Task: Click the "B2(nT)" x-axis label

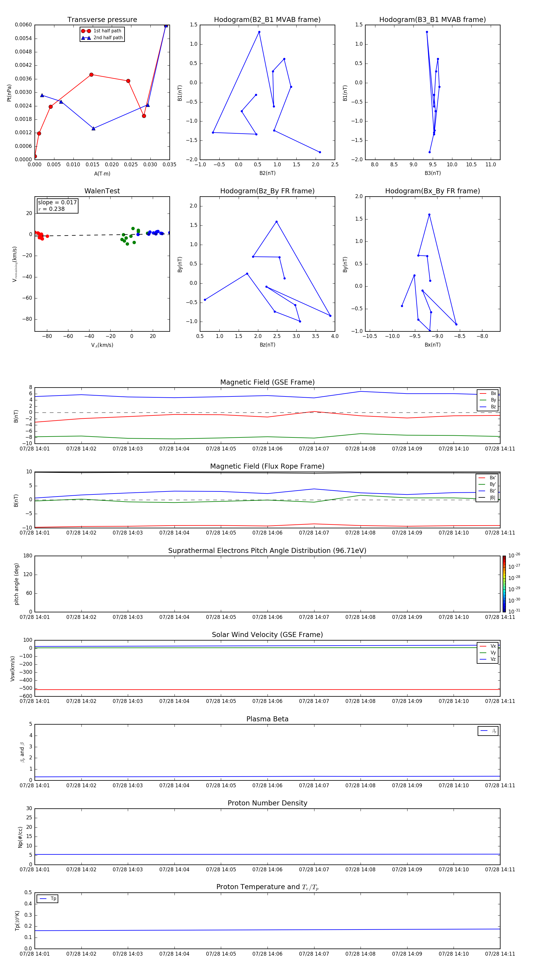Action: (x=267, y=173)
